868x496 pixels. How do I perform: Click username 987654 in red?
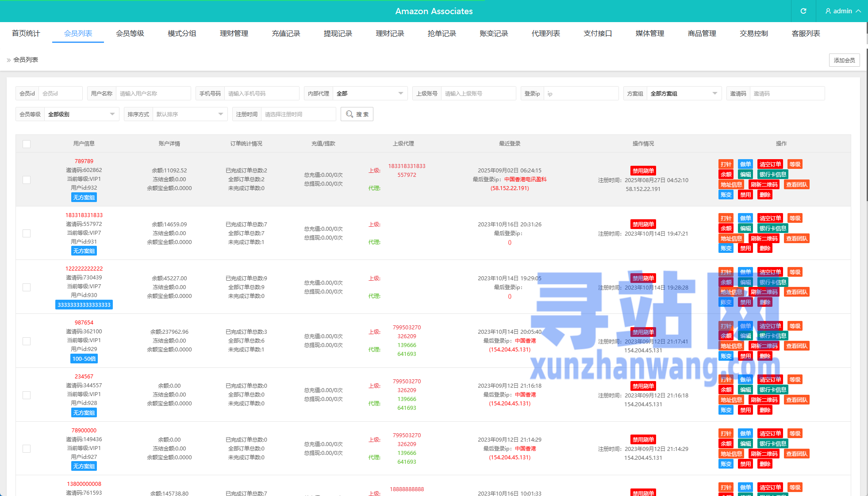(x=84, y=323)
